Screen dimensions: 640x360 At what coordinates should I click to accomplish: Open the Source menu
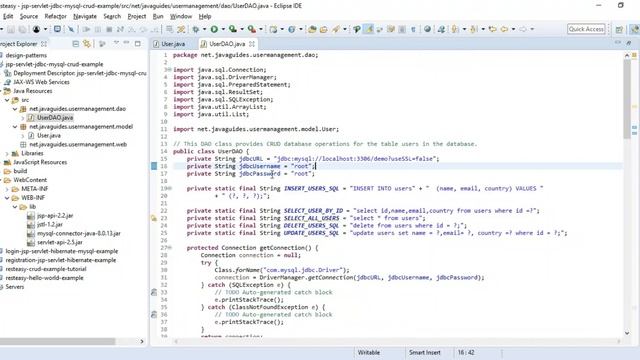point(29,16)
